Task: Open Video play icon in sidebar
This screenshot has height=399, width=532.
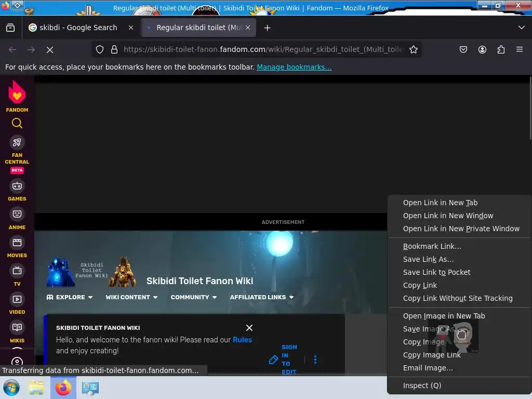Action: [x=17, y=299]
